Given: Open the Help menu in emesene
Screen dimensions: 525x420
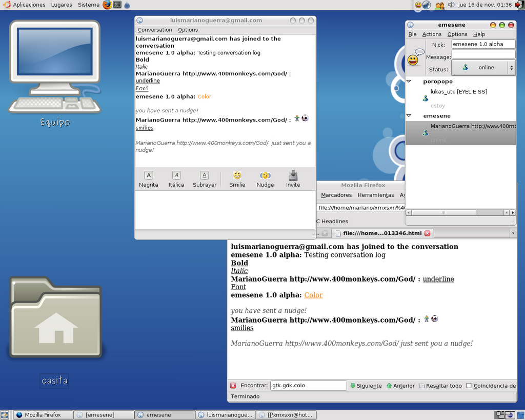Looking at the screenshot, I should (479, 34).
